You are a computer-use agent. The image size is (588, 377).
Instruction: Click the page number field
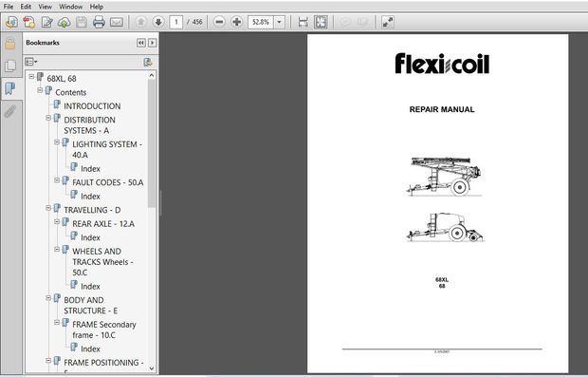(175, 22)
